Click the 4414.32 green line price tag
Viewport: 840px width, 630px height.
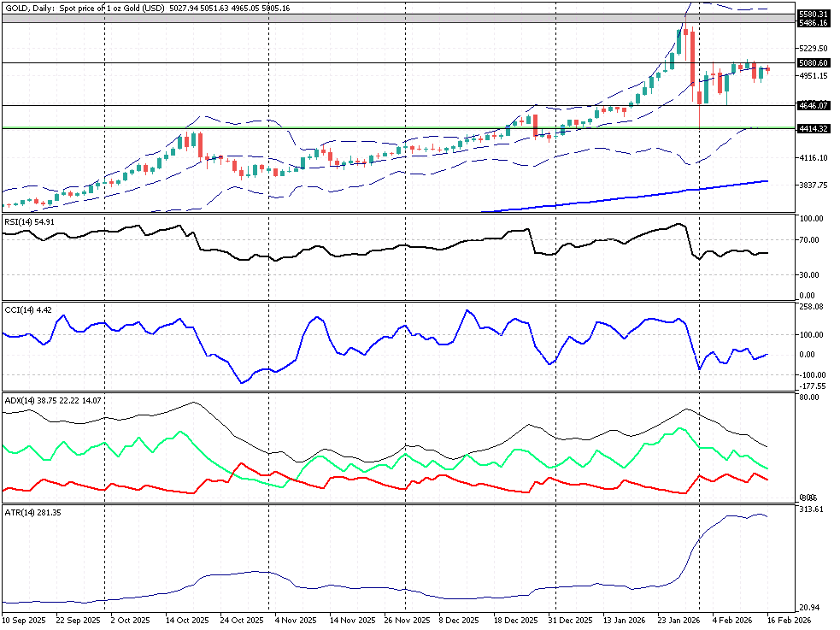pyautogui.click(x=813, y=128)
